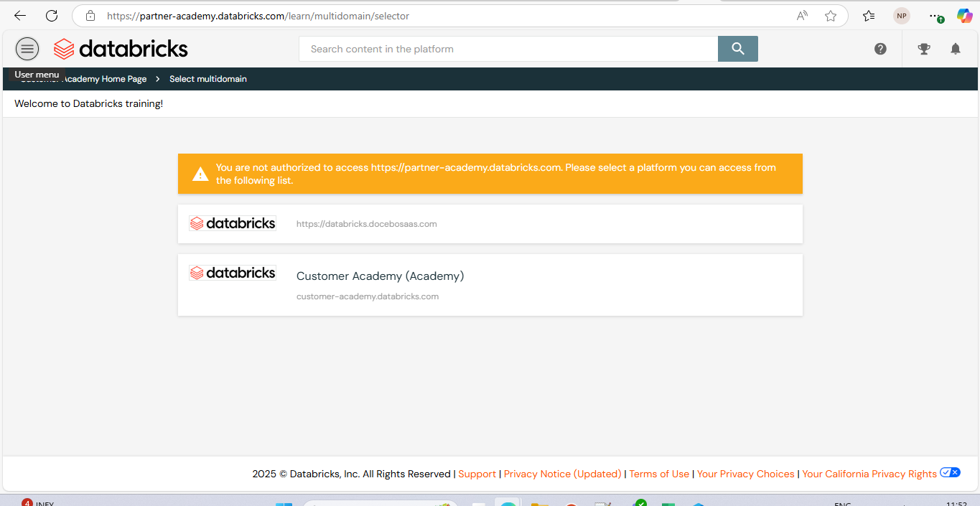The image size is (980, 506).
Task: Click the search magnifier icon
Action: coord(737,49)
